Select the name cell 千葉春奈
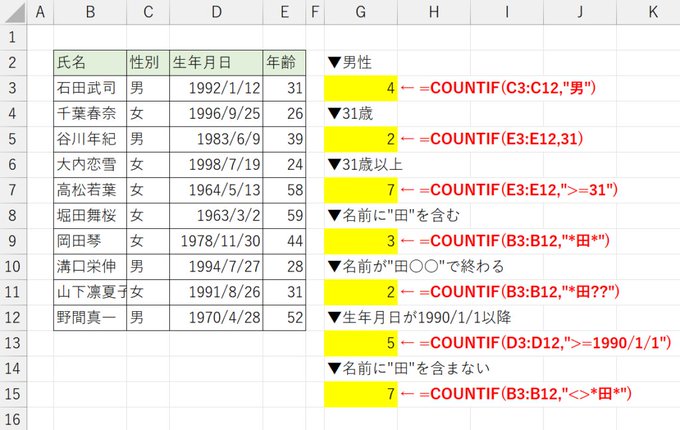The height and width of the screenshot is (430, 680). click(90, 114)
